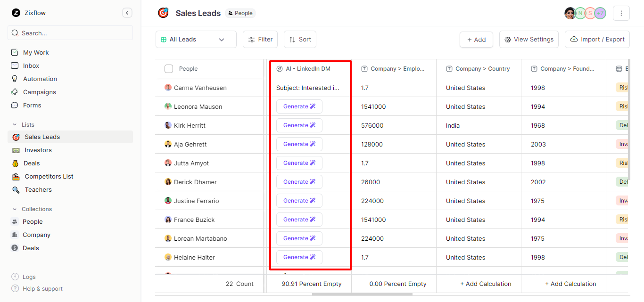This screenshot has height=302, width=644.
Task: Click Generate for Kirk Herritt
Action: [299, 125]
